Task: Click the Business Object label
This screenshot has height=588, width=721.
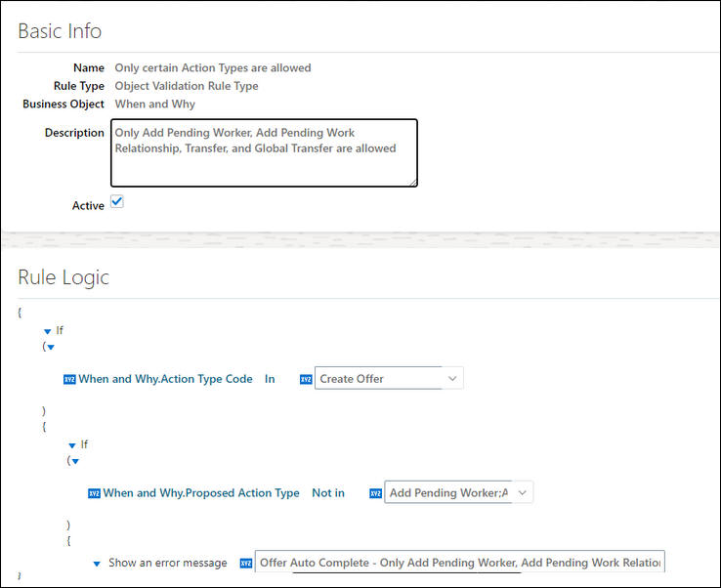Action: coord(64,104)
